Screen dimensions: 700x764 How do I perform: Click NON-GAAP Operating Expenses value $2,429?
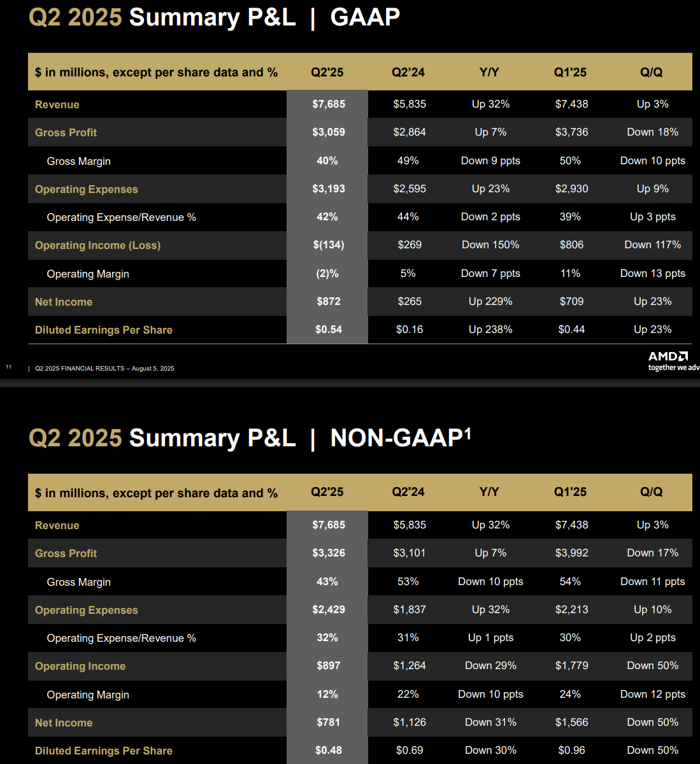329,609
